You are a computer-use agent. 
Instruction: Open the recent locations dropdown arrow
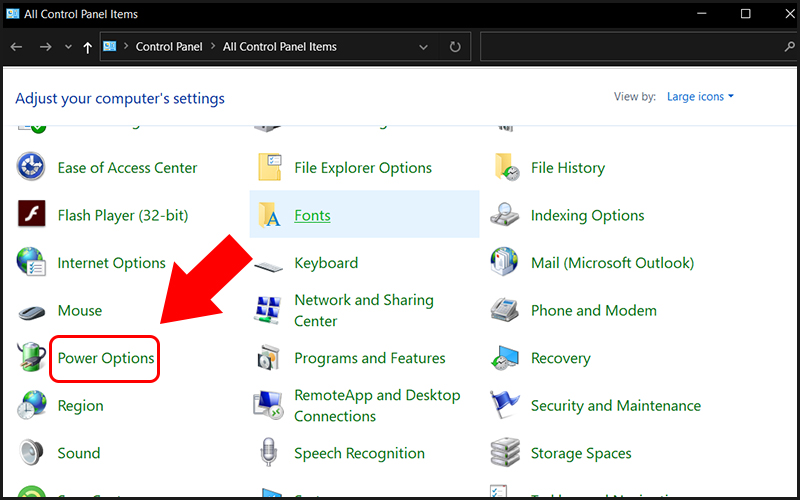(68, 47)
